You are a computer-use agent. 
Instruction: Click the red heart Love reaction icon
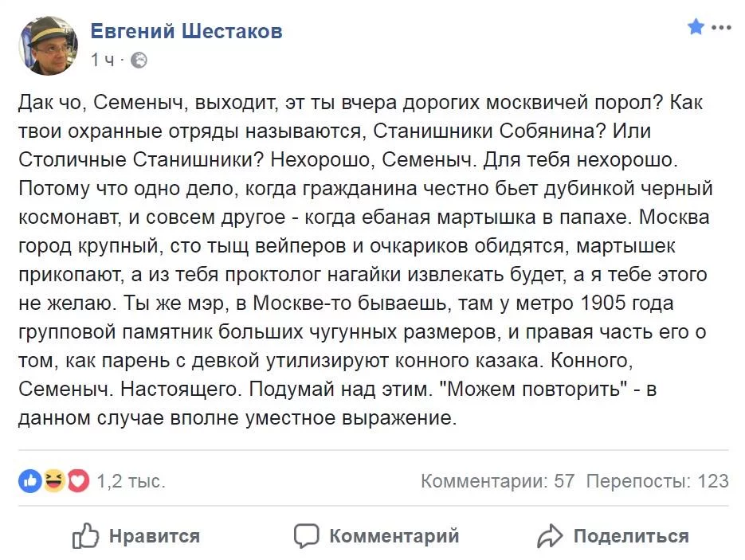point(78,480)
